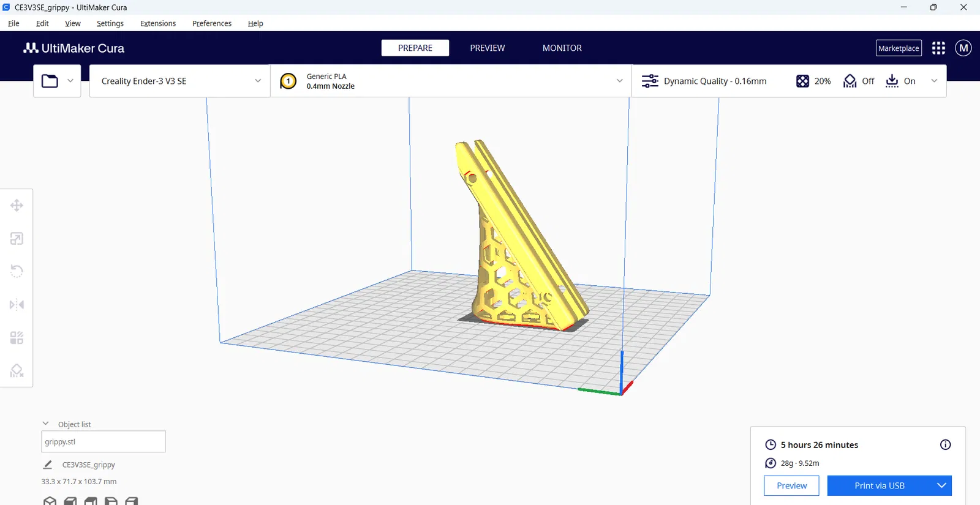Click the infill 20% icon
Viewport: 980px width, 505px height.
coord(802,81)
